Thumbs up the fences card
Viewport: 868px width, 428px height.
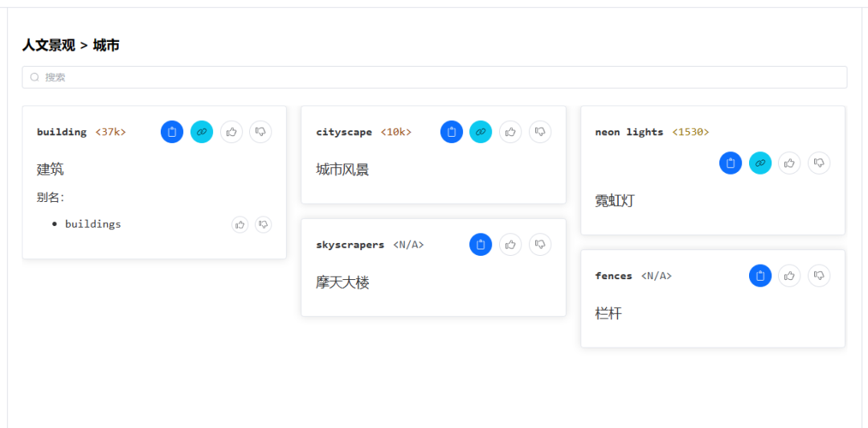pyautogui.click(x=789, y=275)
